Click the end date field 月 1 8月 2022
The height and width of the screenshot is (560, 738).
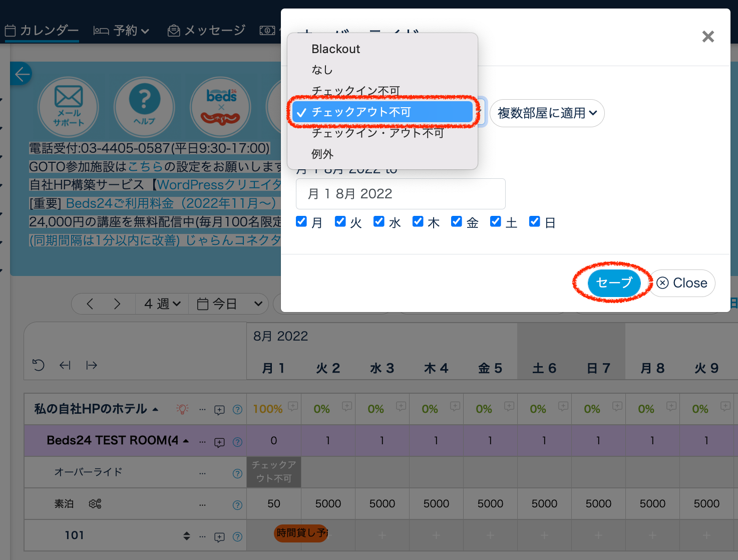coord(400,194)
